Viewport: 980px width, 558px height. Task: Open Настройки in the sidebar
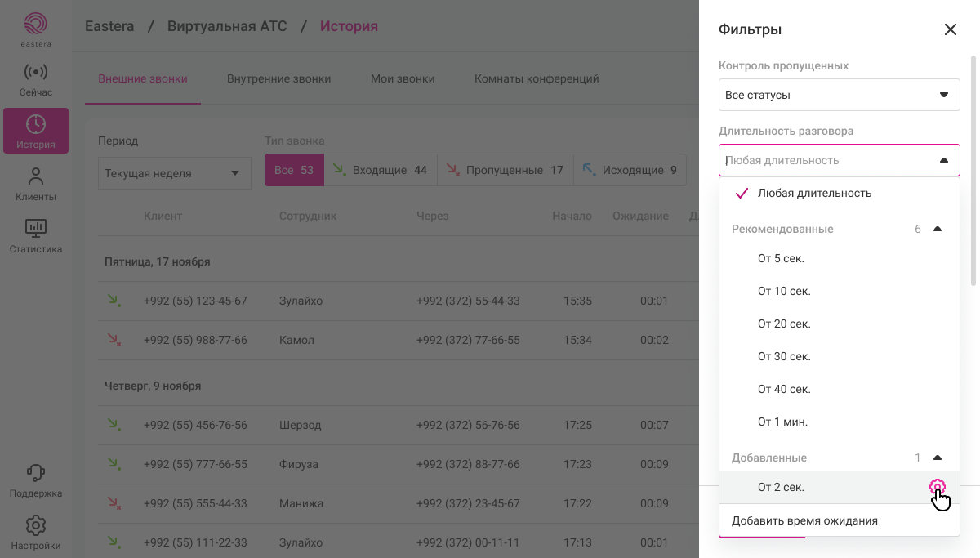pos(36,533)
